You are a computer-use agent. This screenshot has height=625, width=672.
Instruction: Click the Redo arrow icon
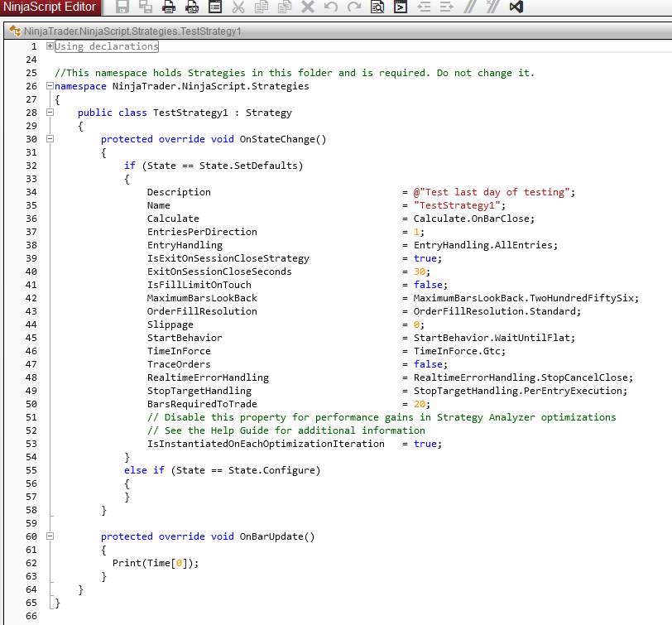(354, 7)
